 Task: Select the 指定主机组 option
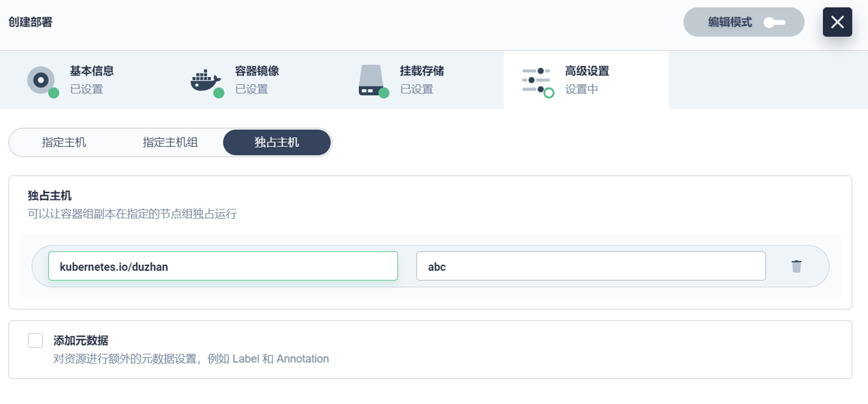(170, 143)
